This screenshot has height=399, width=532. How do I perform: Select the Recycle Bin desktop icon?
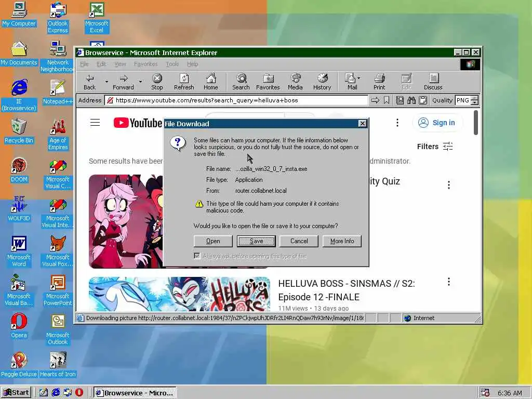tap(19, 131)
